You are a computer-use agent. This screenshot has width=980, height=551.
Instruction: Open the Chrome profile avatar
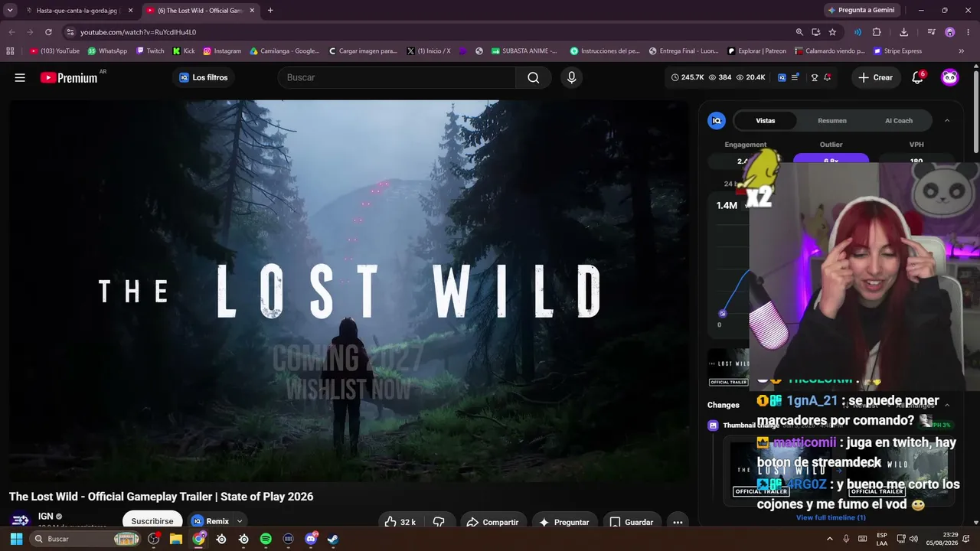click(950, 32)
